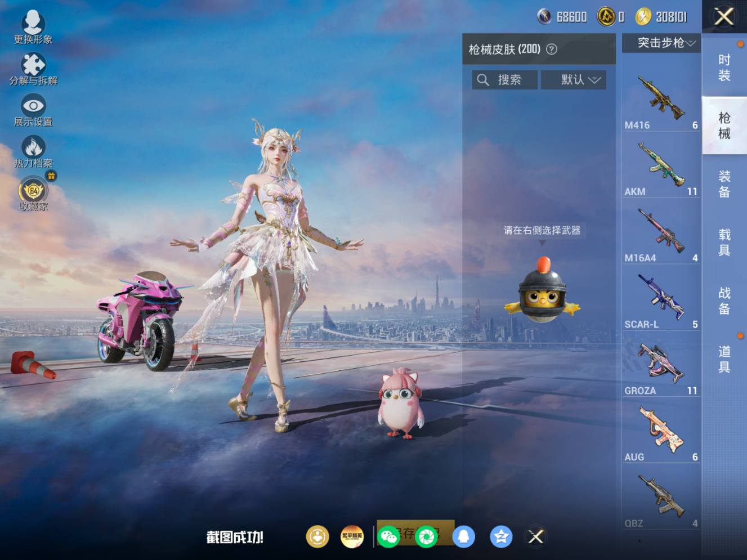Viewport: 747px width, 560px height.
Task: Share screenshot to WeChat
Action: (x=388, y=537)
